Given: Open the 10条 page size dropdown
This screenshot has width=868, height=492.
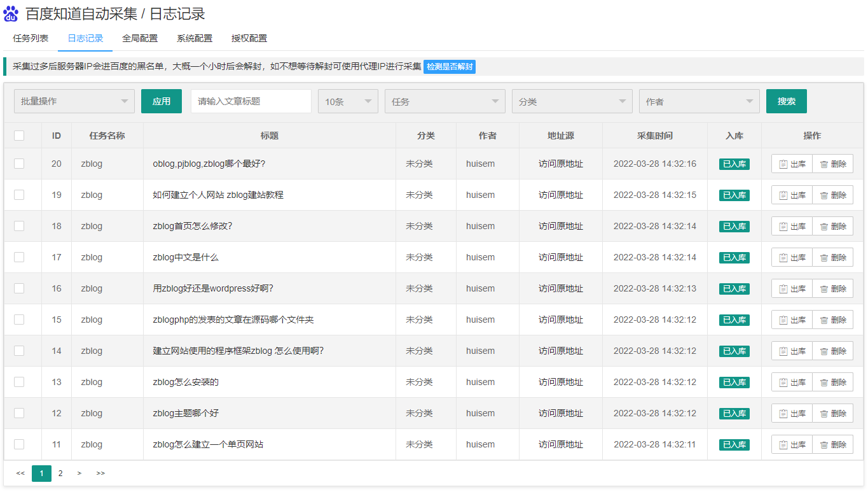Looking at the screenshot, I should click(348, 101).
